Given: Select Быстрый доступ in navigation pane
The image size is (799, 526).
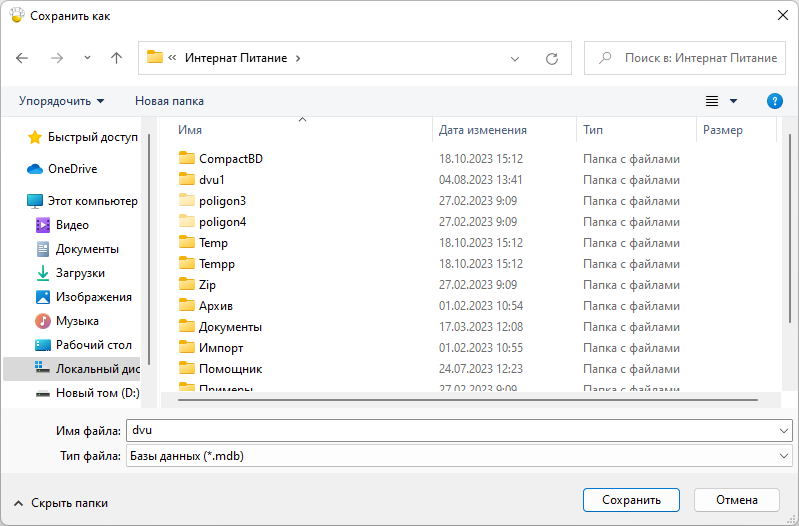Looking at the screenshot, I should pyautogui.click(x=92, y=137).
